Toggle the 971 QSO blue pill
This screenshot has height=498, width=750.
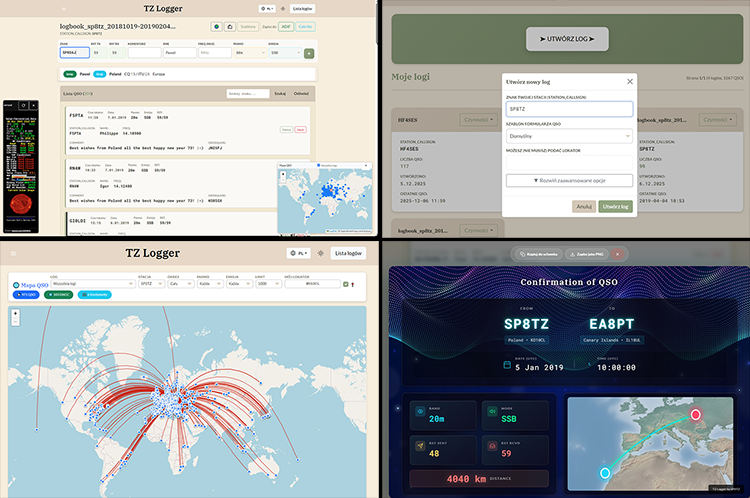coord(27,295)
